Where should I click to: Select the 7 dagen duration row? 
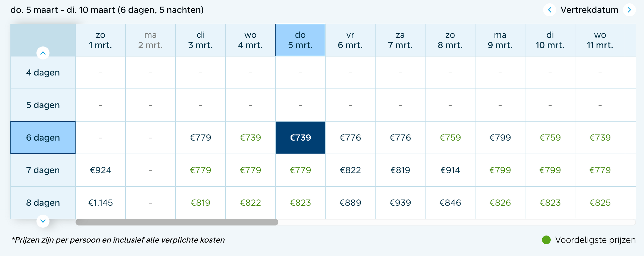click(43, 170)
